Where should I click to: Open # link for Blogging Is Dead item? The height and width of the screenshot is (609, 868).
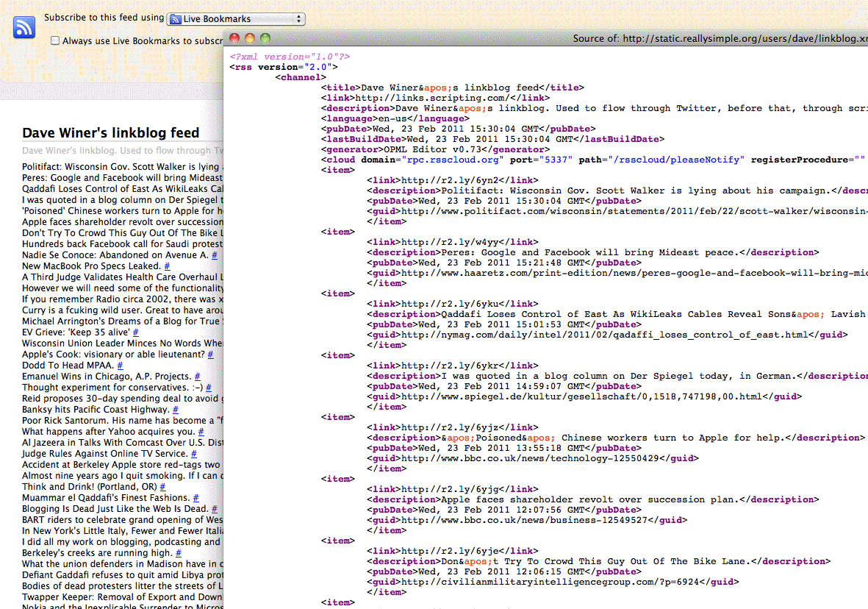215,509
